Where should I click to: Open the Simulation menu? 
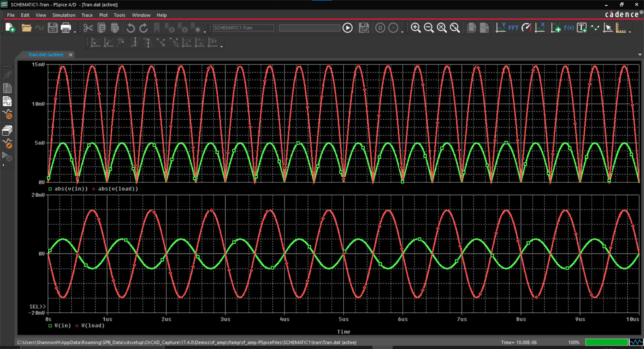[64, 15]
